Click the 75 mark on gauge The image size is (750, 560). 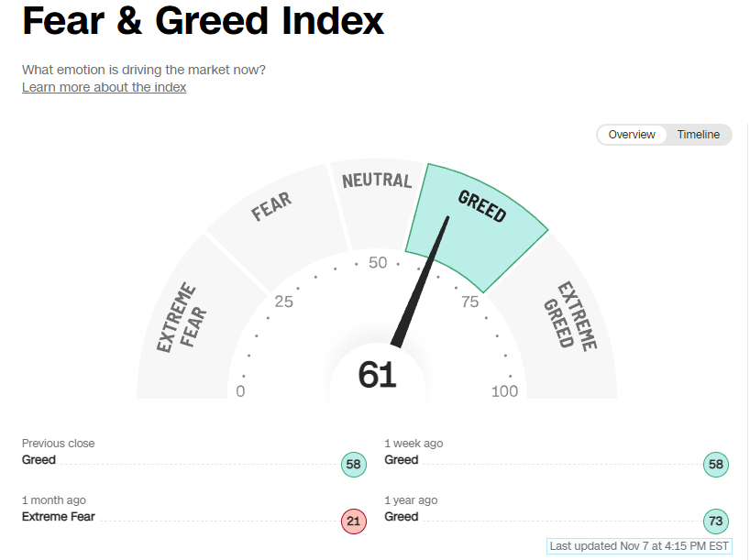[469, 302]
